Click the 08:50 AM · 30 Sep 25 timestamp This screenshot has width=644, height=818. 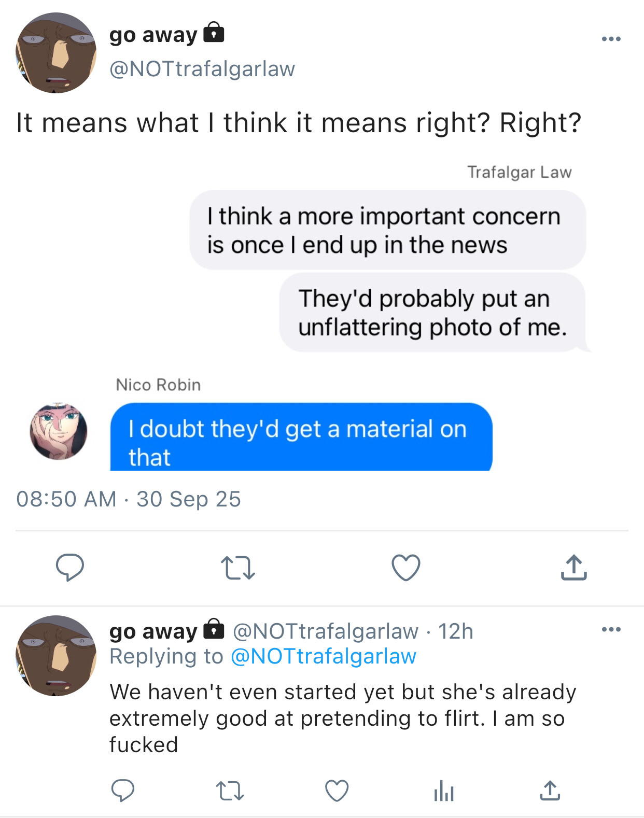click(x=129, y=499)
